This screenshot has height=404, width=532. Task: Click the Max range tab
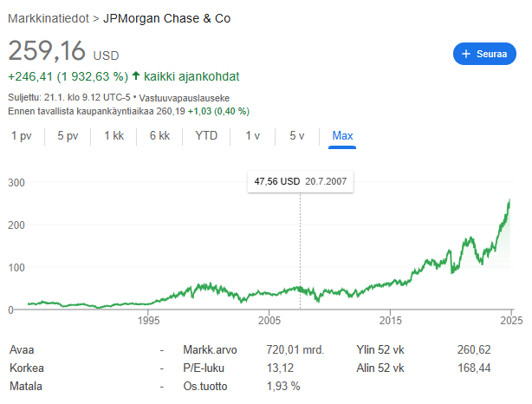(342, 135)
